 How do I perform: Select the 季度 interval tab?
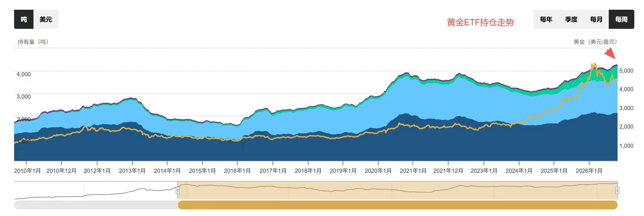571,19
